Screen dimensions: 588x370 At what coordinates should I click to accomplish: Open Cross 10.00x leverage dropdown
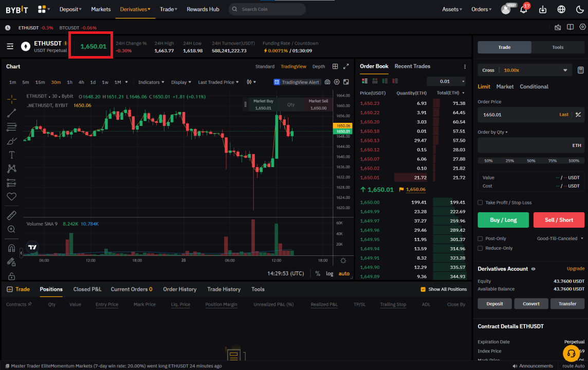pos(525,70)
